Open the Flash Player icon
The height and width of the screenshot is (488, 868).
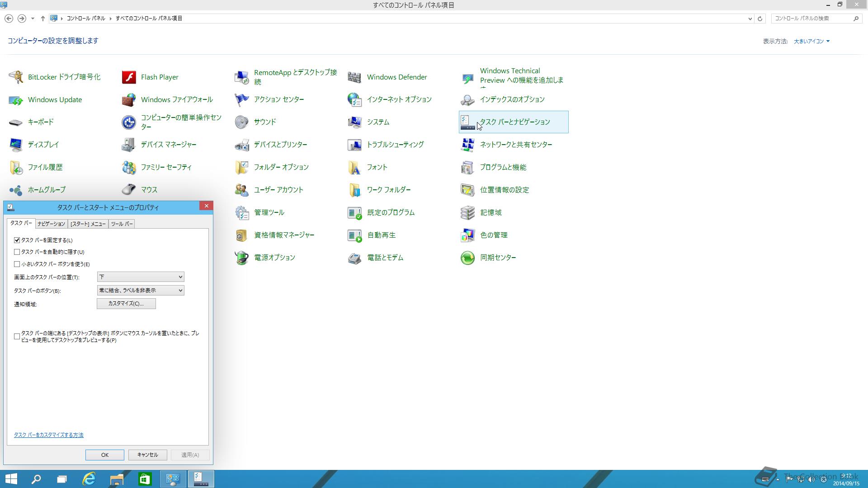(129, 77)
